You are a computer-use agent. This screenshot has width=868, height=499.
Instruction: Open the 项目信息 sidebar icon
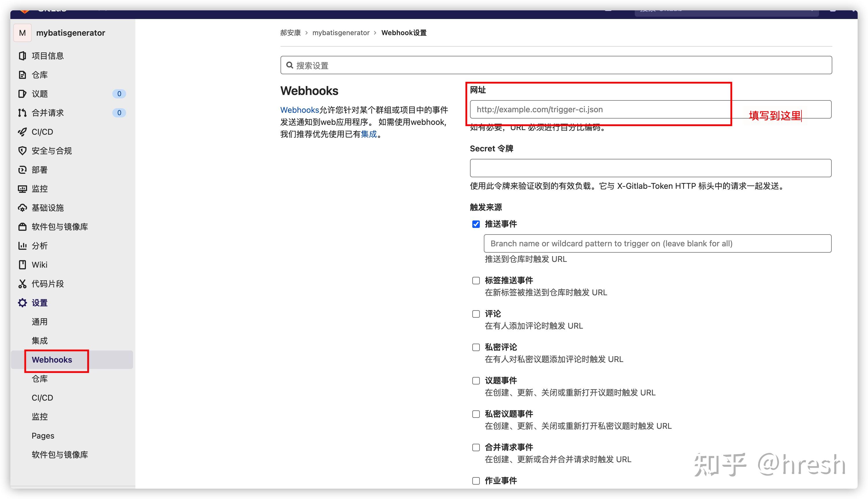[x=22, y=56]
